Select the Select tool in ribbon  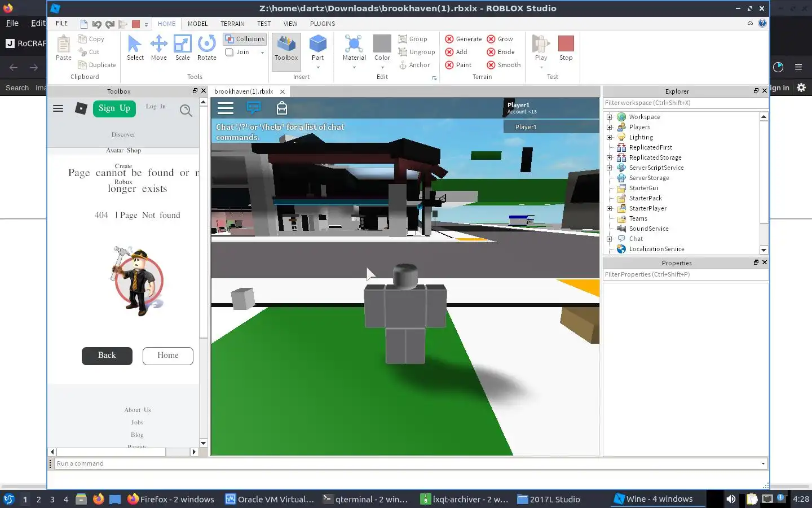click(x=135, y=48)
